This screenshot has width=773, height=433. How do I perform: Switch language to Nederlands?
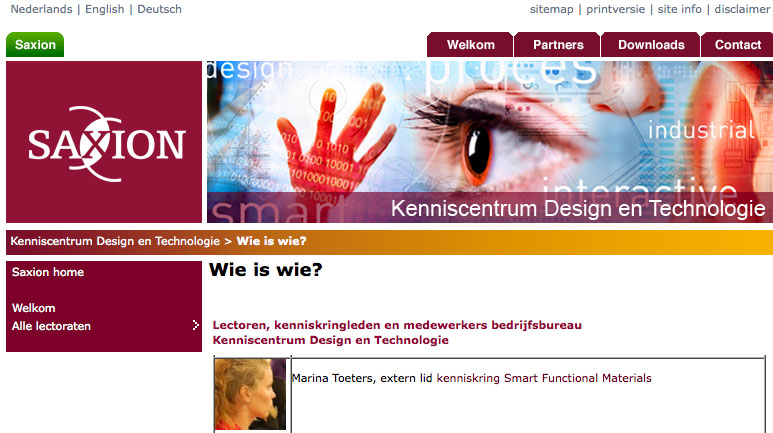(41, 9)
